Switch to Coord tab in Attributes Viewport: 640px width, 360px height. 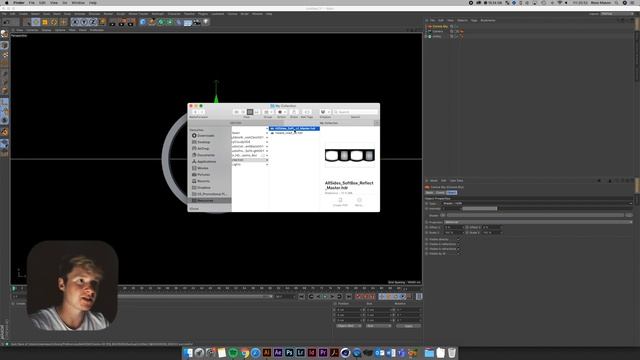coord(440,193)
